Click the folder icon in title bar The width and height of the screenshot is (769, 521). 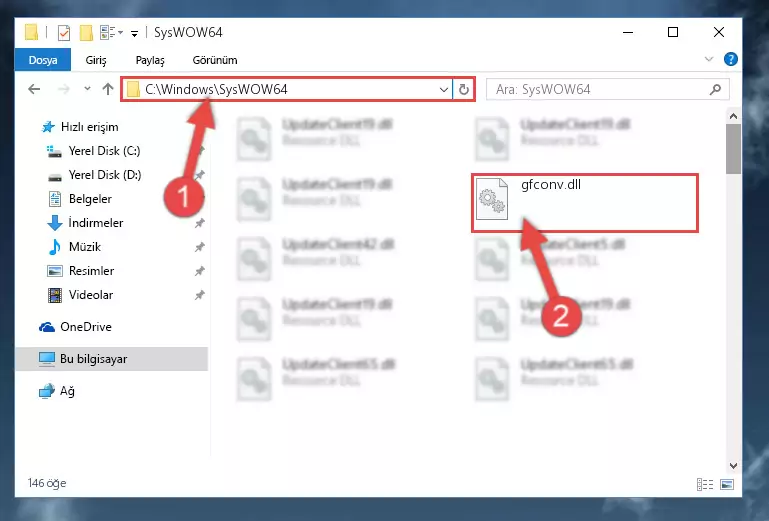tap(31, 33)
